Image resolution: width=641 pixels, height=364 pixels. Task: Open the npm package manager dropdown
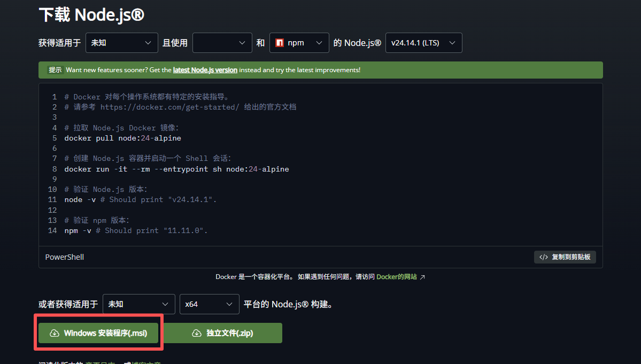(x=299, y=43)
